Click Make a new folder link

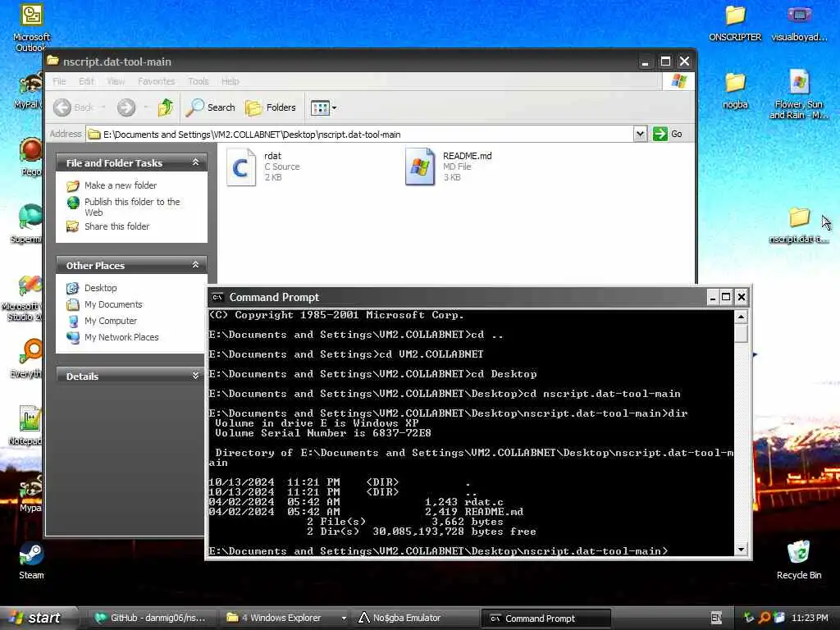(121, 185)
